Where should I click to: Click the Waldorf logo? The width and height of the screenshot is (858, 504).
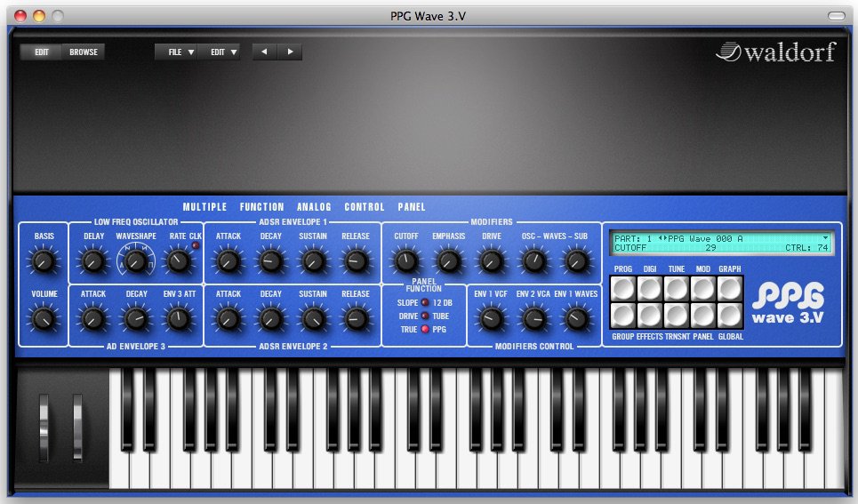click(x=776, y=52)
